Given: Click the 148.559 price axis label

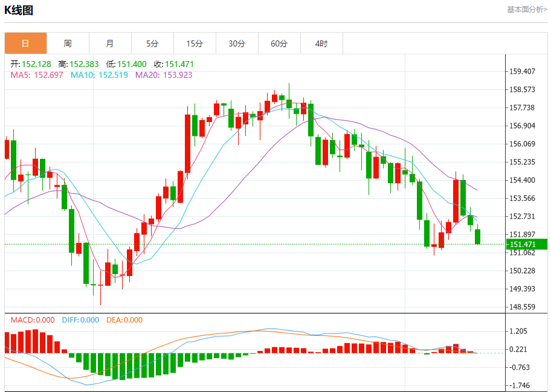Looking at the screenshot, I should point(522,307).
